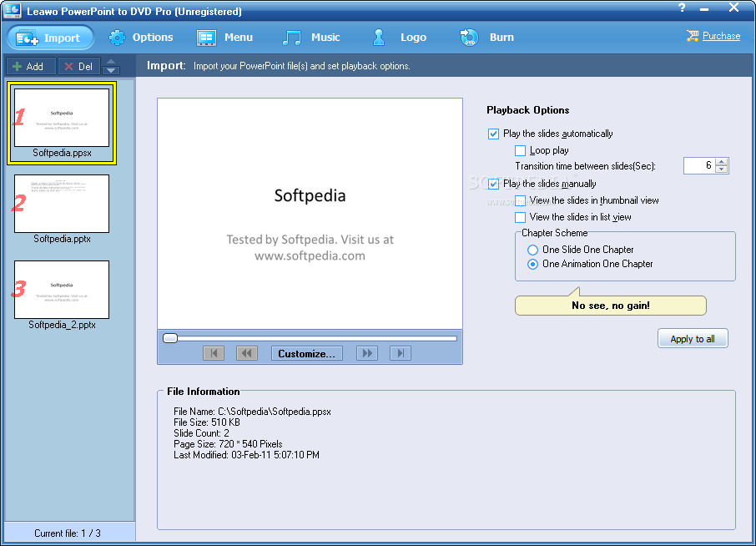Screen dimensions: 756x546
Task: Click the 'Slide Count: 2' text
Action: [x=202, y=433]
